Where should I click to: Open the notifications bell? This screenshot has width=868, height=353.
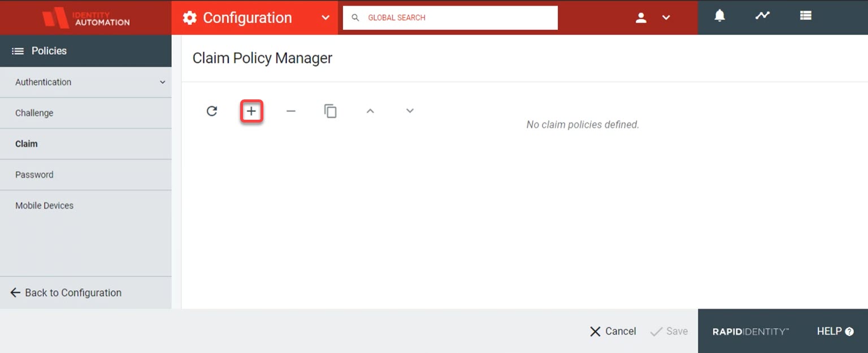pos(719,16)
